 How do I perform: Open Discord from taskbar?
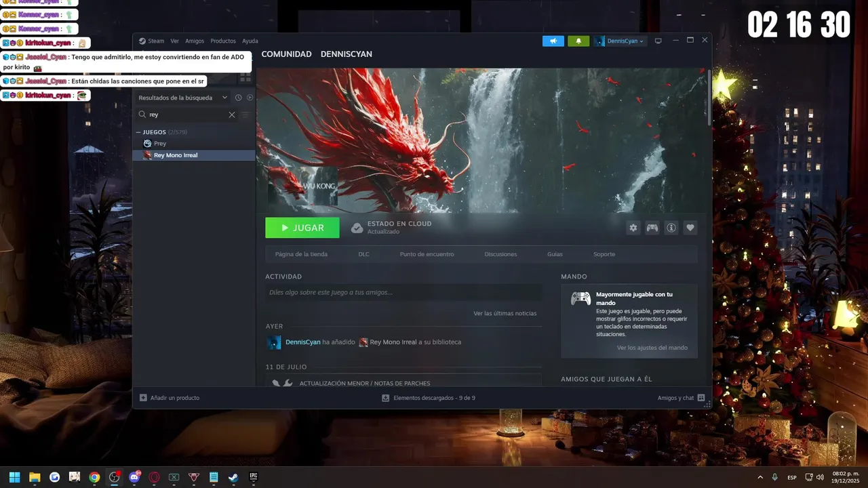(134, 477)
